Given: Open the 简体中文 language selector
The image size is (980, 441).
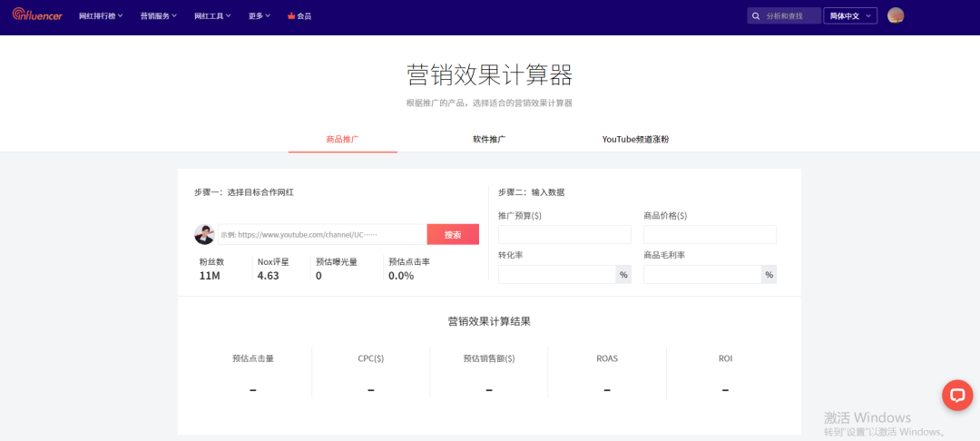Looking at the screenshot, I should 850,16.
